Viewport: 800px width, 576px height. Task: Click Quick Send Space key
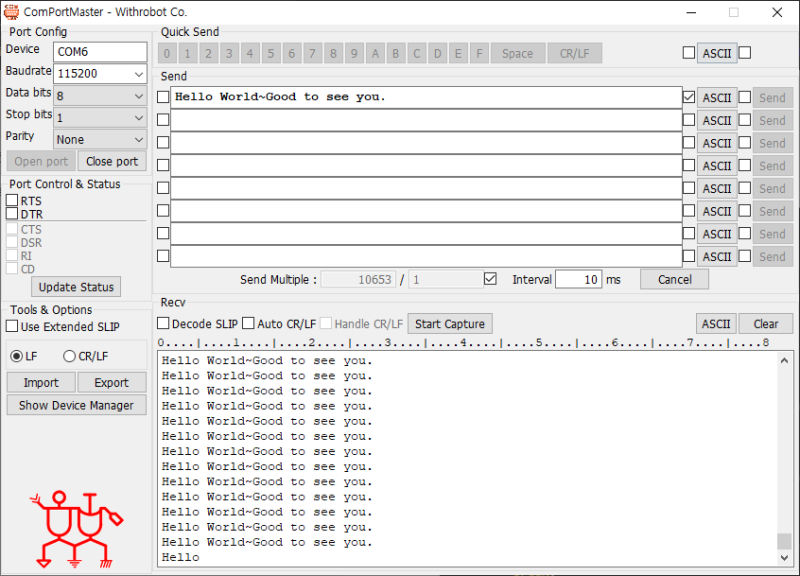pos(517,54)
